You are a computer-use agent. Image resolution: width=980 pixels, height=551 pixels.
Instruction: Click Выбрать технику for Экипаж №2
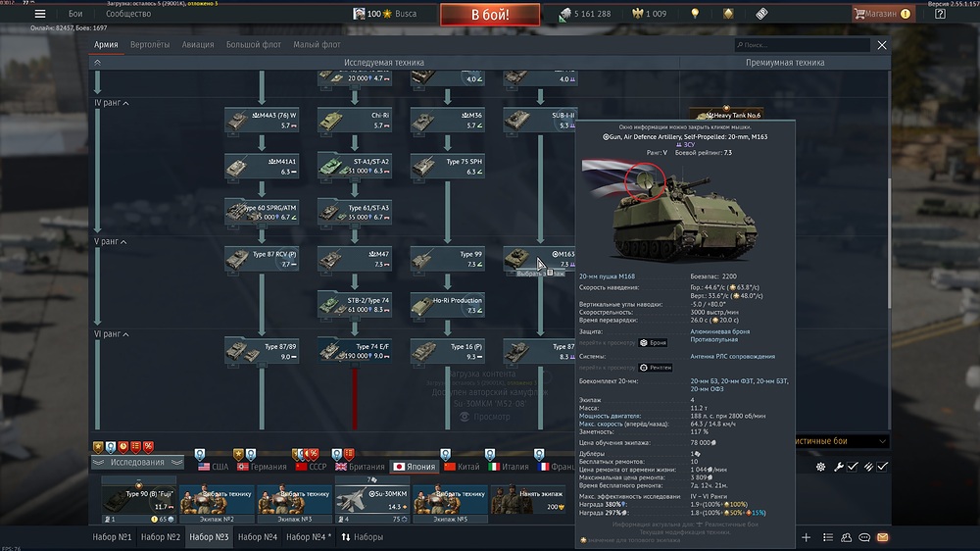(x=217, y=500)
